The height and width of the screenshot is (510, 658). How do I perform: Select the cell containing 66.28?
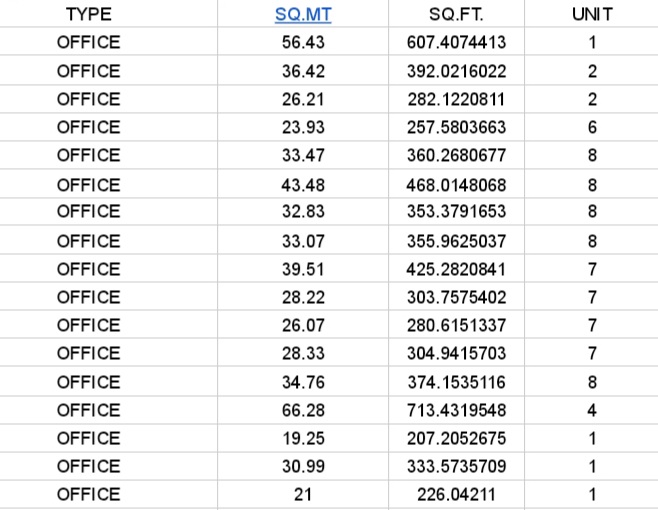(x=303, y=410)
